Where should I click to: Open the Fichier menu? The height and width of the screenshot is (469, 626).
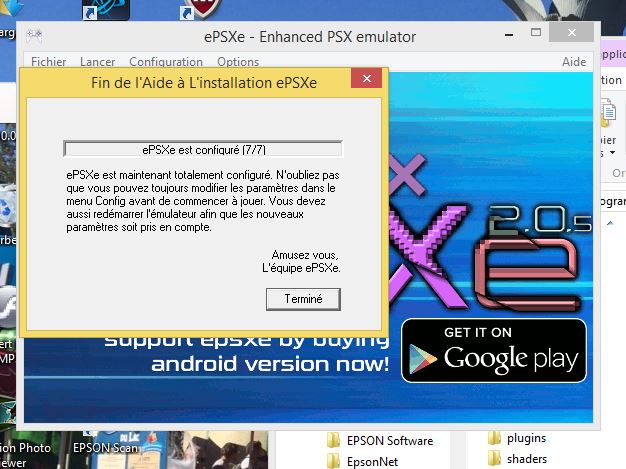tap(49, 62)
